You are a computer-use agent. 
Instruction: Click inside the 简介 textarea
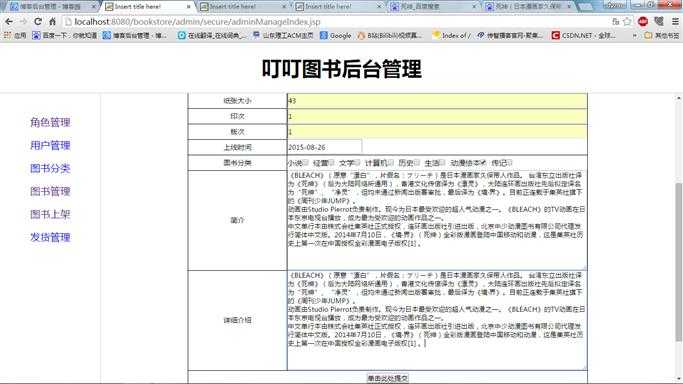tap(437, 220)
